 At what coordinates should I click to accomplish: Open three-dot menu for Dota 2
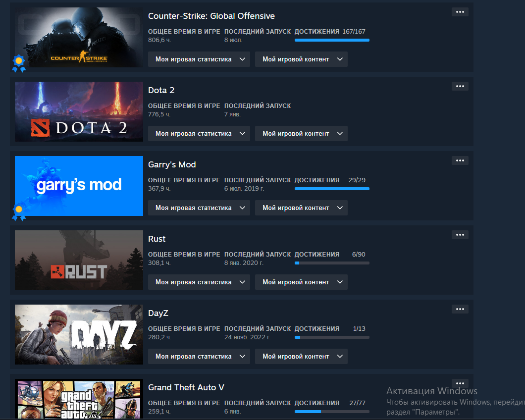point(460,86)
